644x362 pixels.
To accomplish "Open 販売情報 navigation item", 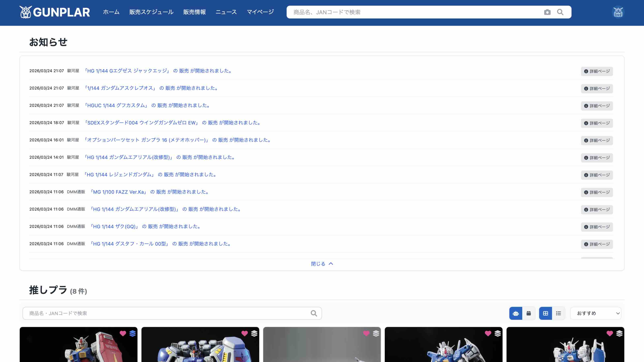I will [x=194, y=12].
